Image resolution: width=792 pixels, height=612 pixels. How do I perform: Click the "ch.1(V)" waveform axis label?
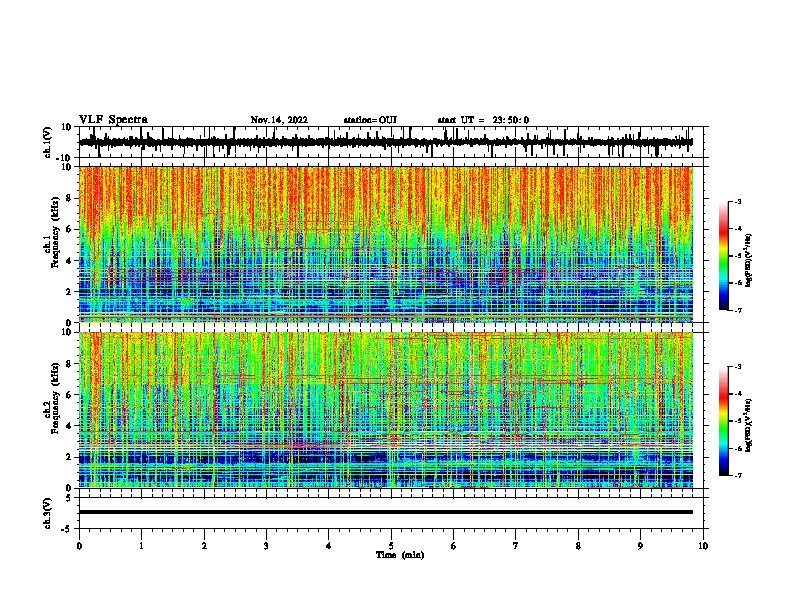[48, 142]
